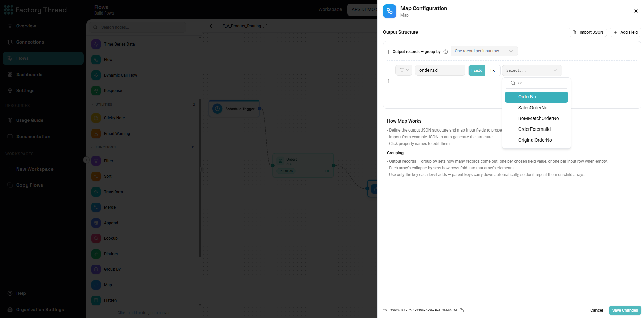The width and height of the screenshot is (644, 318).
Task: Open the orderId field type dropdown
Action: point(404,70)
